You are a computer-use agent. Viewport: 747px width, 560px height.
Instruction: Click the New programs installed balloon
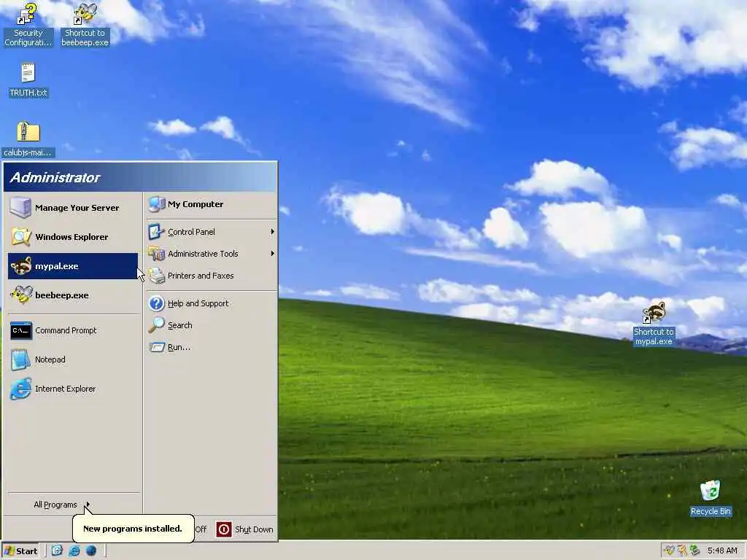click(133, 529)
